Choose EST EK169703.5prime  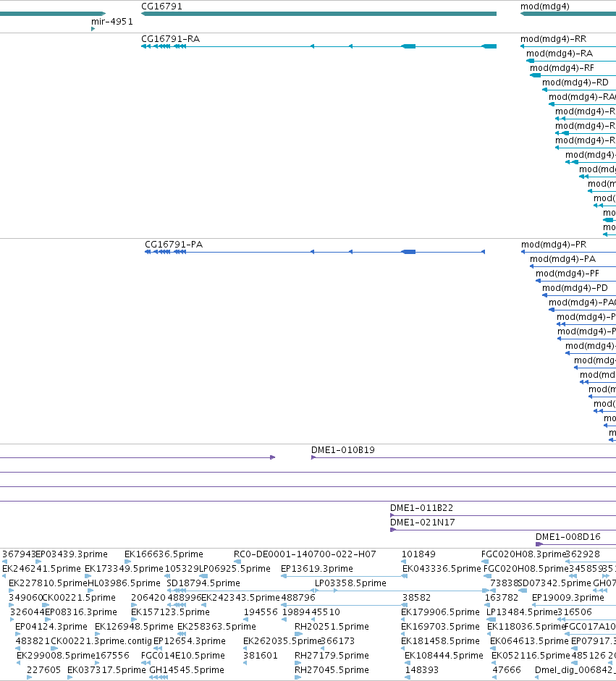point(441,627)
